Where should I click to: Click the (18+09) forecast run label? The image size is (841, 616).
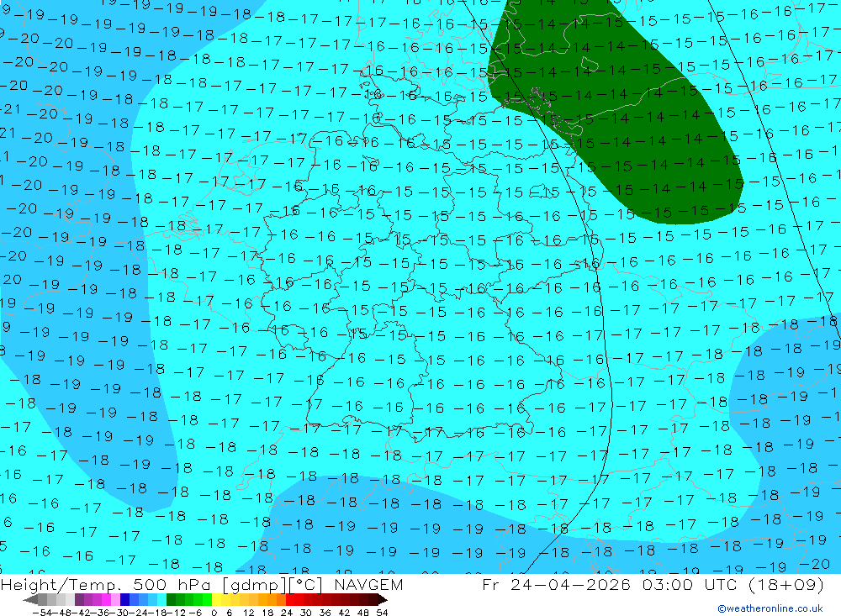[784, 584]
